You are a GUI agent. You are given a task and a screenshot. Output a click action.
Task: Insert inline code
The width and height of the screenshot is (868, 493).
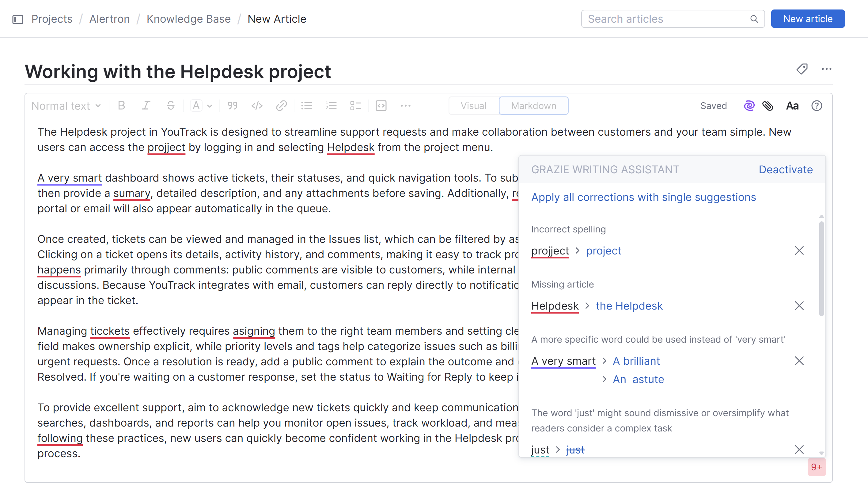point(257,105)
